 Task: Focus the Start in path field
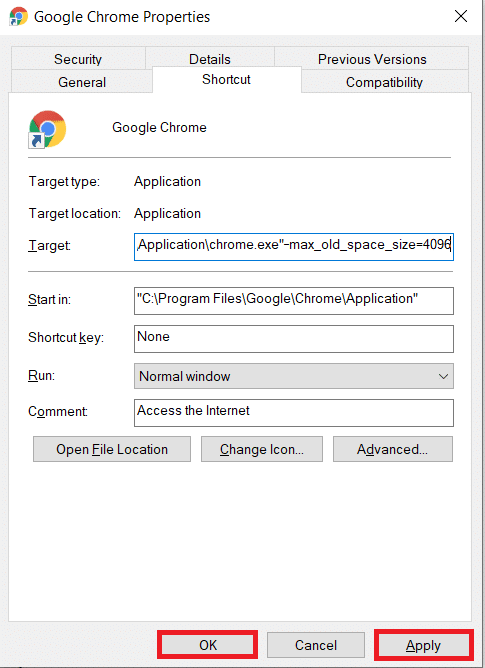tap(294, 301)
